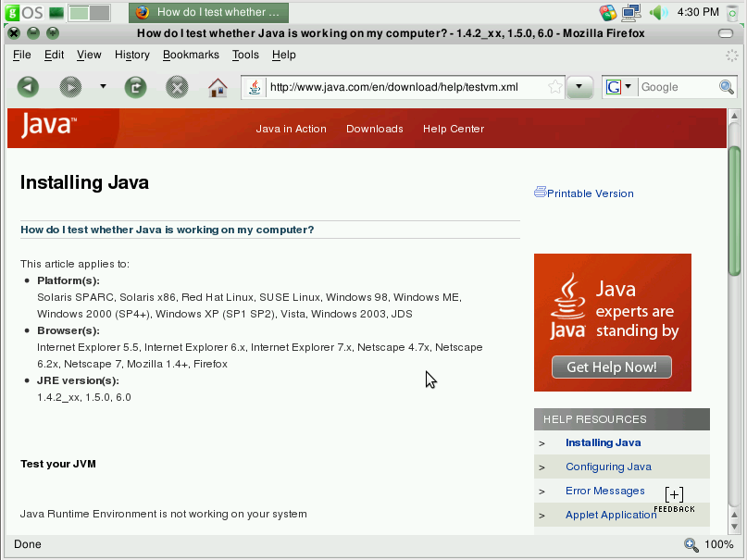
Task: Go to the Downloads section
Action: tap(375, 129)
